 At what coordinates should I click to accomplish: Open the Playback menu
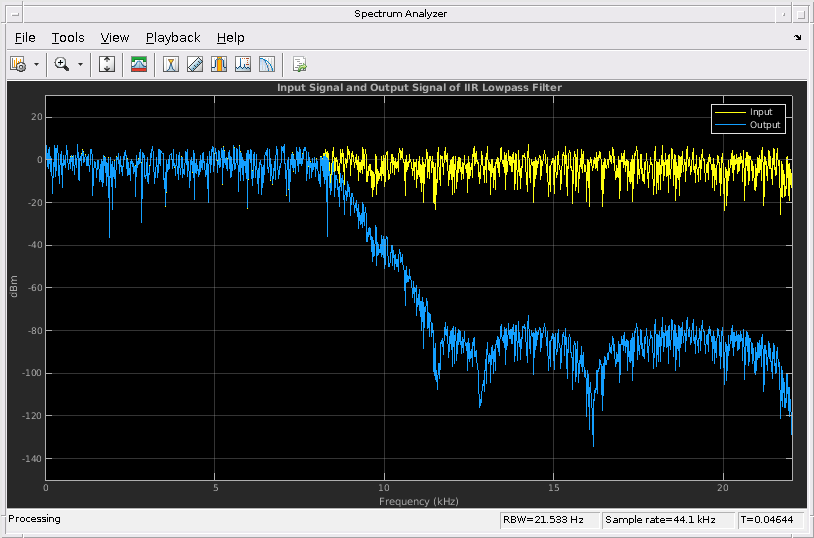[173, 37]
